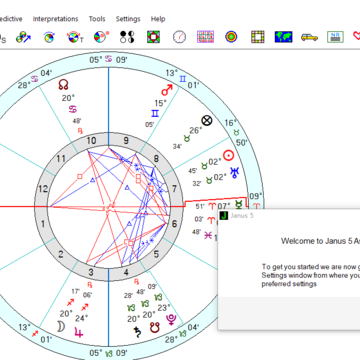This screenshot has height=360, width=360.
Task: Click the wheel icon with red dot
Action: 102,37
